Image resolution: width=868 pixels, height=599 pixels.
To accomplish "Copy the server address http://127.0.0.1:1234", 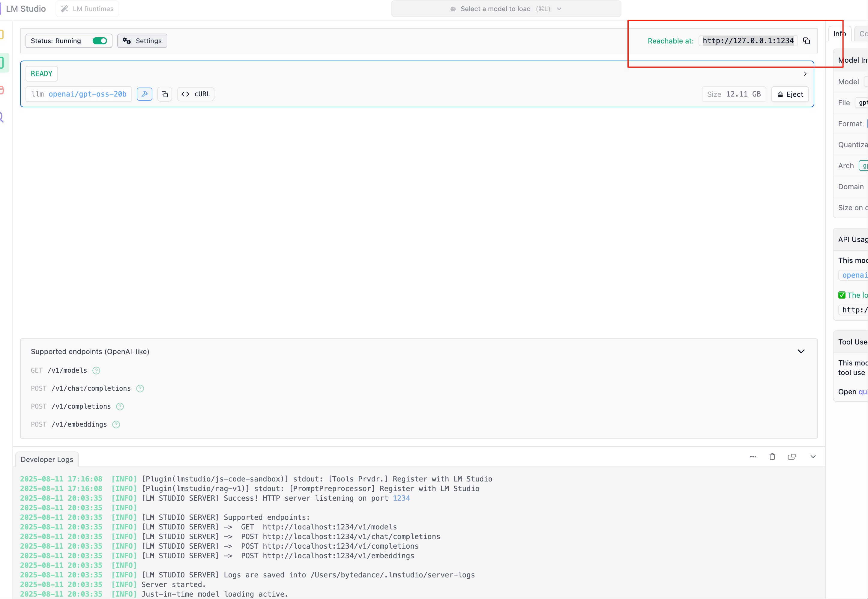I will click(x=806, y=41).
